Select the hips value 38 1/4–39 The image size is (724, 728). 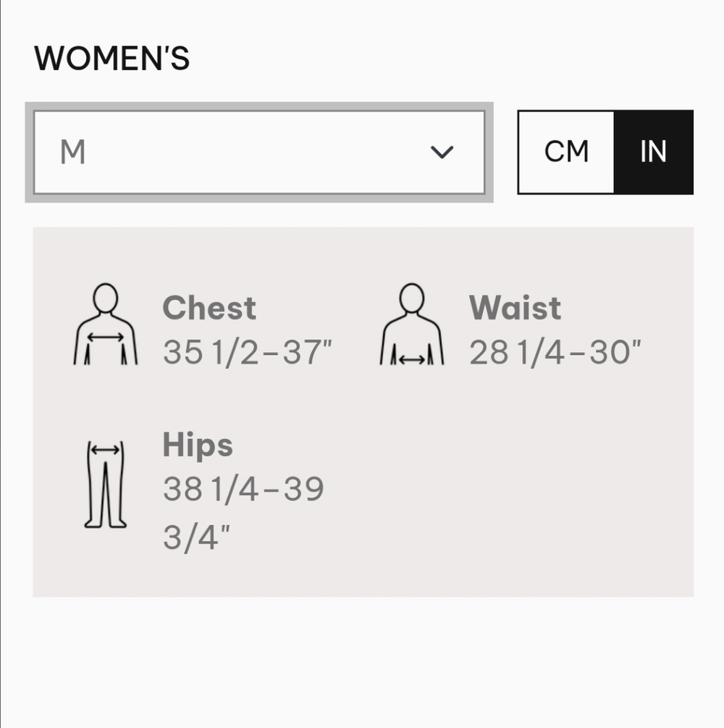tap(243, 490)
